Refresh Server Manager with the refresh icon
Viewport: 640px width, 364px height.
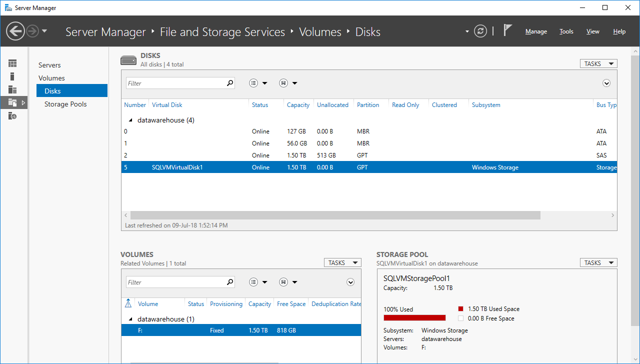pyautogui.click(x=480, y=31)
